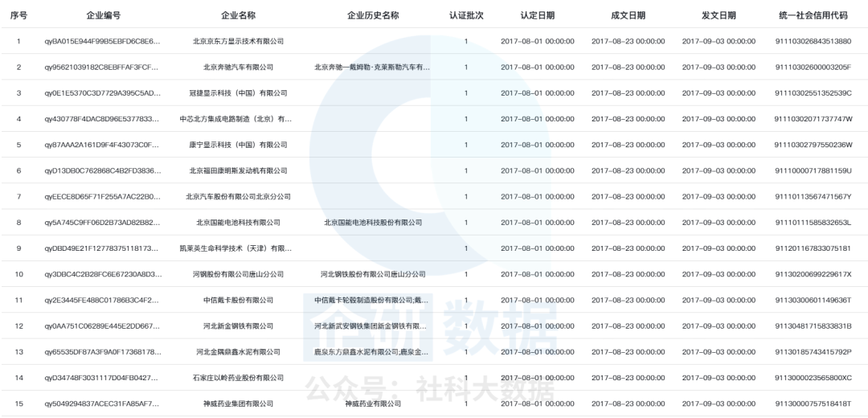
Task: Click enterprise ID qy430778F4DAC8D96E5377833…
Action: tap(104, 119)
